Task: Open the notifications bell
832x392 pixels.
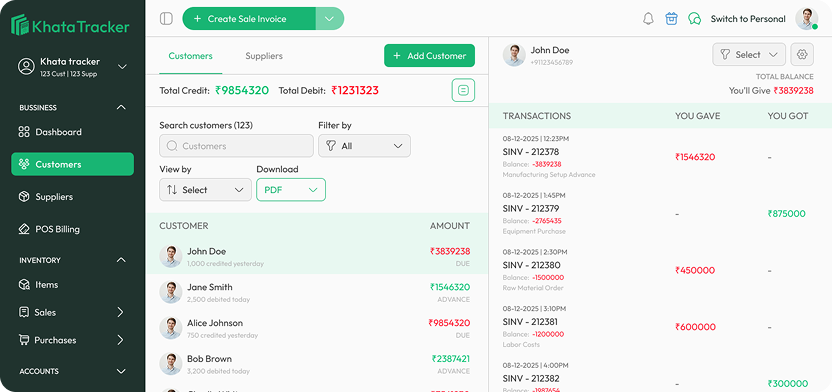Action: 648,19
